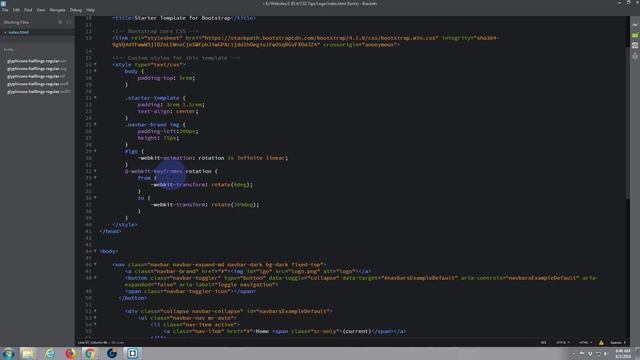Collapse #lgo rule fold arrow at line 29
Viewport: 640px width, 360px height.
(96, 151)
